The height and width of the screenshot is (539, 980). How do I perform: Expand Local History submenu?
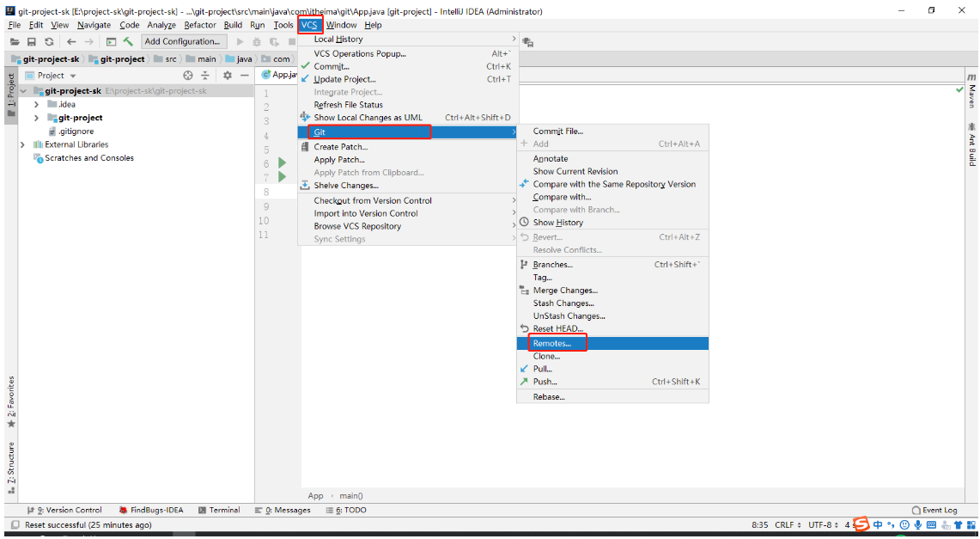tap(408, 39)
